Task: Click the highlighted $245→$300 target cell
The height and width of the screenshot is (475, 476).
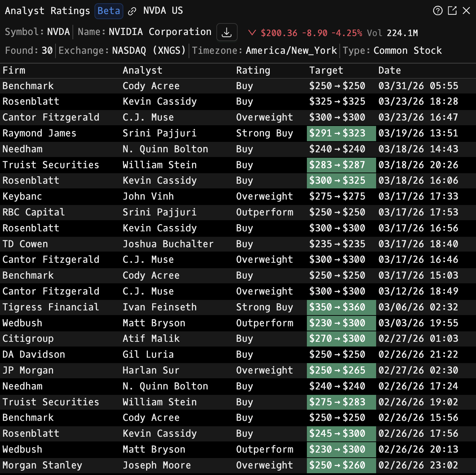Action: pos(341,433)
